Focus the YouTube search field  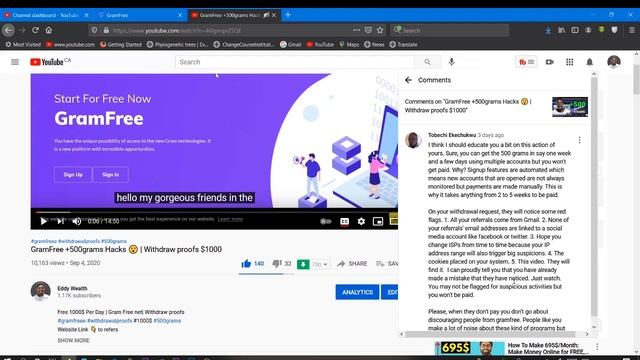pos(295,62)
